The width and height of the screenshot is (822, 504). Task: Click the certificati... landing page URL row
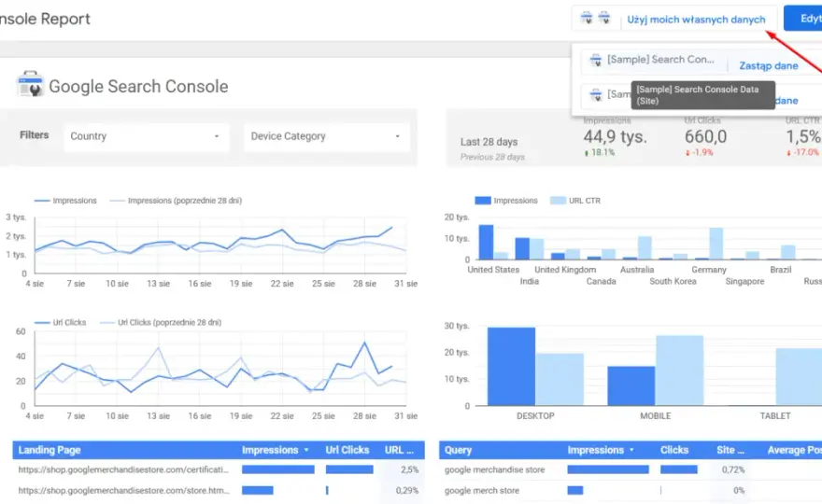point(123,470)
